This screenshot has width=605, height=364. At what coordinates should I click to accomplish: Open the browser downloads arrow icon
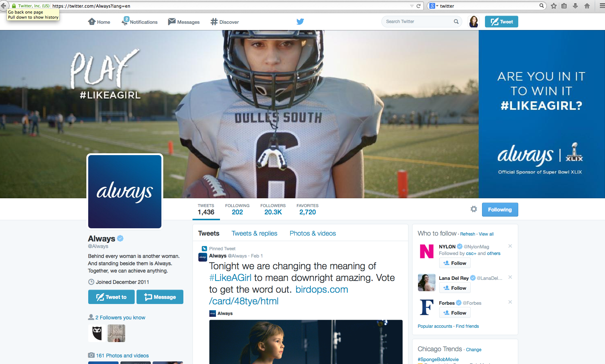click(x=575, y=6)
